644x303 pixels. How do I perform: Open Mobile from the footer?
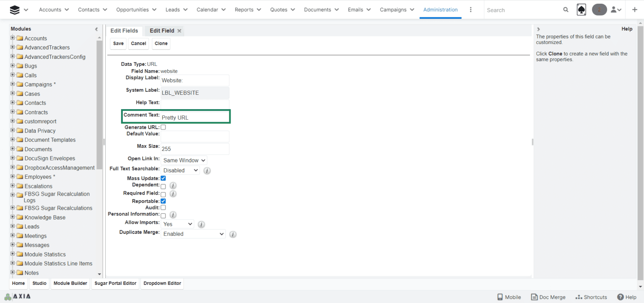(509, 297)
